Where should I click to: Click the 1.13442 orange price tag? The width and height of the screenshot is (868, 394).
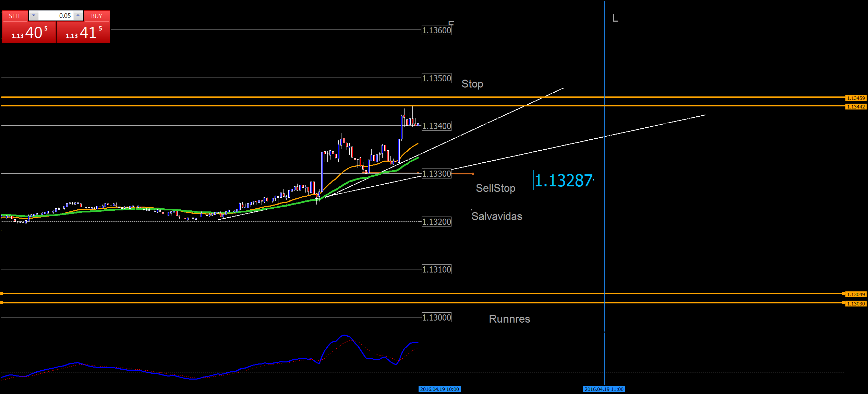[x=856, y=107]
